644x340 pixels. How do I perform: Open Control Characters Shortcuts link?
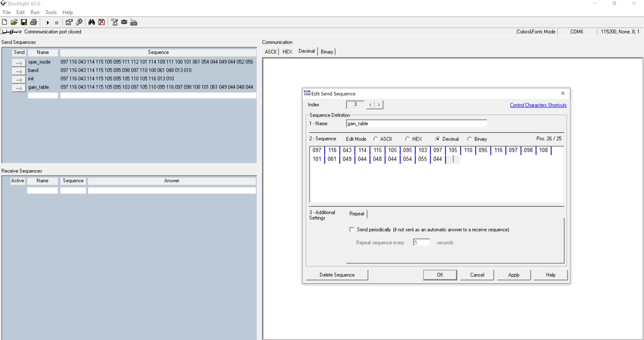pos(538,105)
